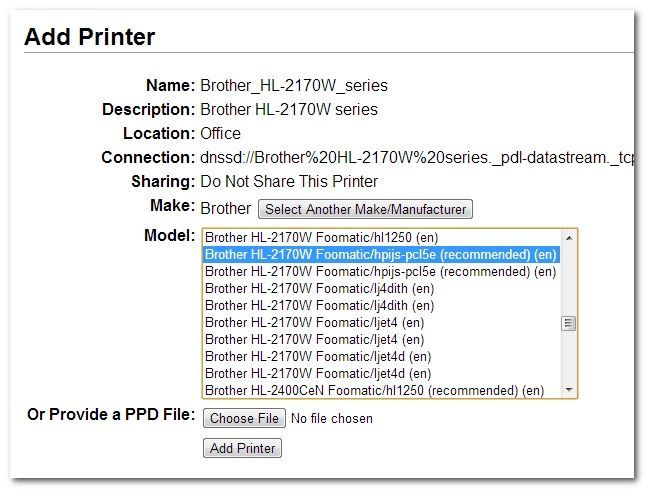645x489 pixels.
Task: Select the unhighlighted HL-2170W hpijs-pcl5e recommended entry
Action: [381, 272]
